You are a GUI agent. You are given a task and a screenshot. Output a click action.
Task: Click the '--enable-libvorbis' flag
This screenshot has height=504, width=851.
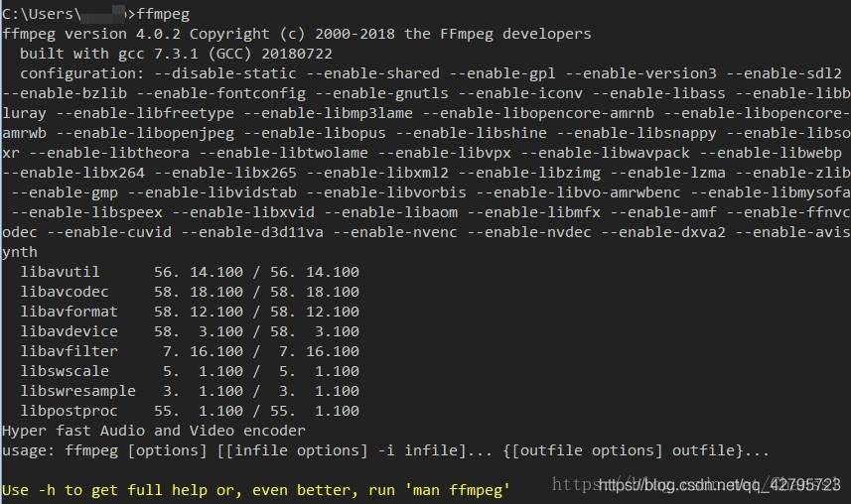[x=386, y=192]
